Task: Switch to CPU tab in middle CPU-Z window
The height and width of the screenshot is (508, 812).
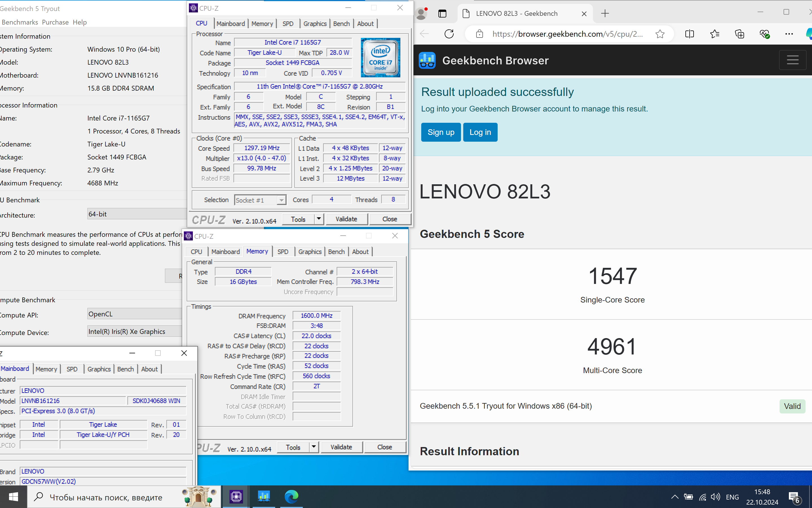Action: [196, 252]
